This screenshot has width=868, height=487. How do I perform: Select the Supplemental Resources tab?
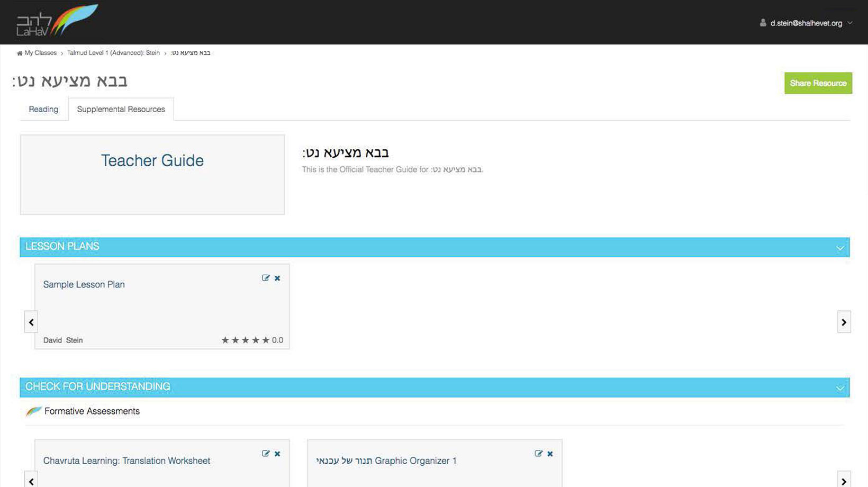coord(121,109)
